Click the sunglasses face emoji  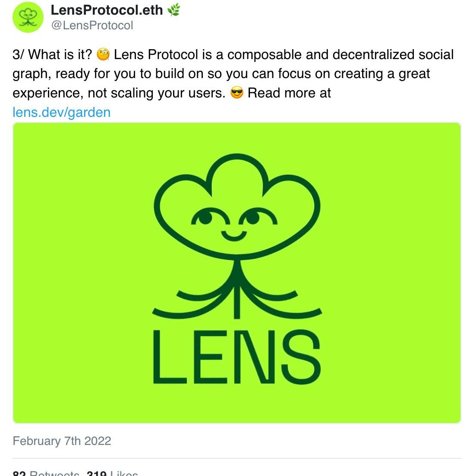237,93
